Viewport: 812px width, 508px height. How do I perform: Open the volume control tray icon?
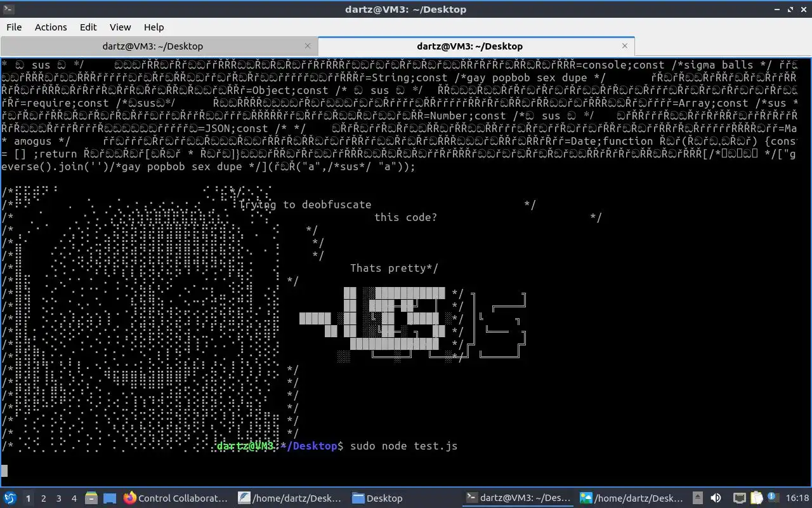(716, 498)
